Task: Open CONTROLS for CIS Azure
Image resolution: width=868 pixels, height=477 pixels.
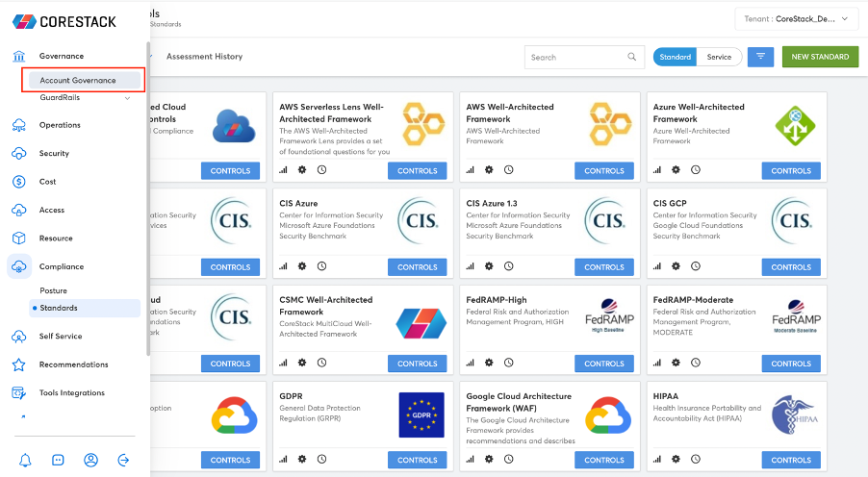Action: click(417, 267)
